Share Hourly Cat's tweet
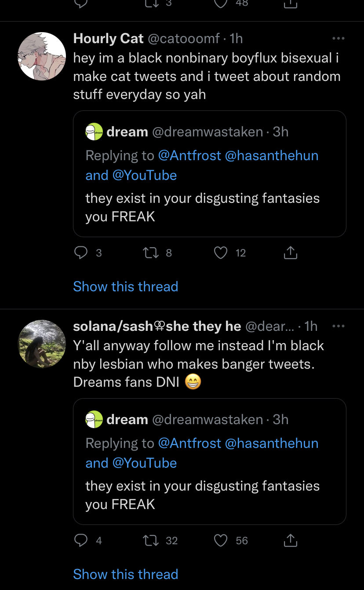The height and width of the screenshot is (590, 364). tap(291, 252)
